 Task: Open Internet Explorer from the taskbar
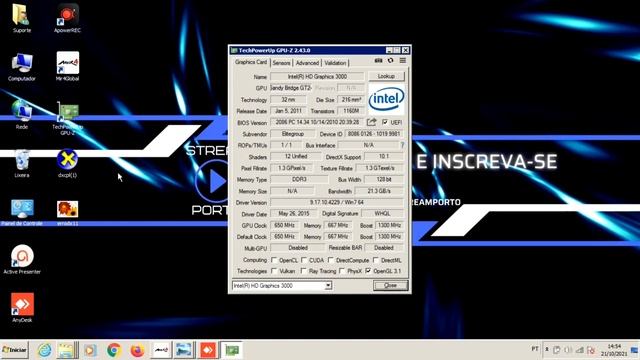click(45, 350)
